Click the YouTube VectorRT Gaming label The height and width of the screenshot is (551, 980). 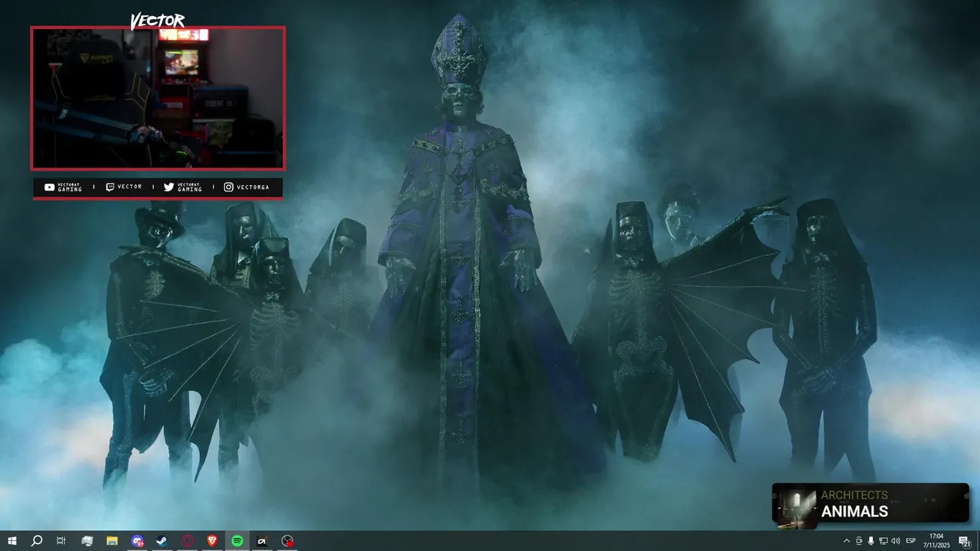pos(63,187)
